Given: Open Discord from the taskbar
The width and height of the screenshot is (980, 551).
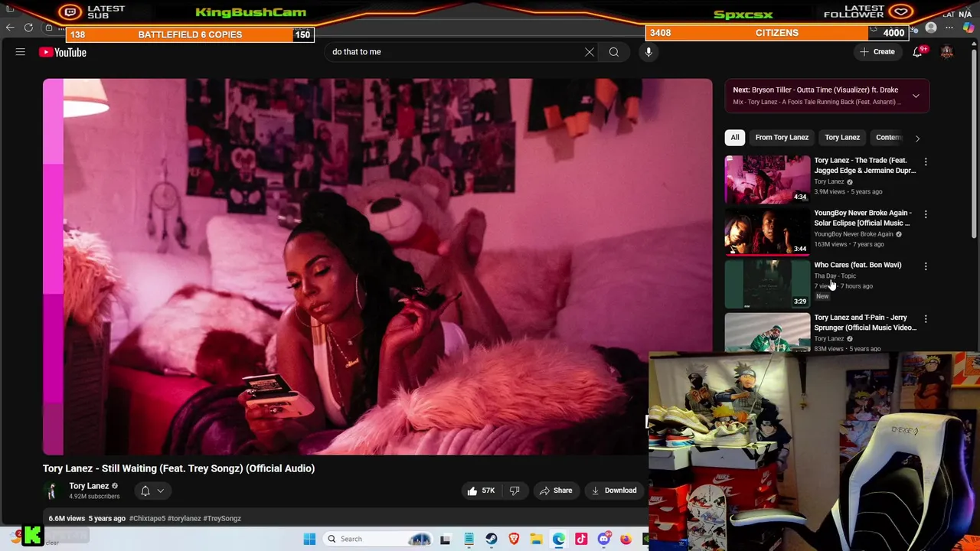Looking at the screenshot, I should [x=603, y=539].
